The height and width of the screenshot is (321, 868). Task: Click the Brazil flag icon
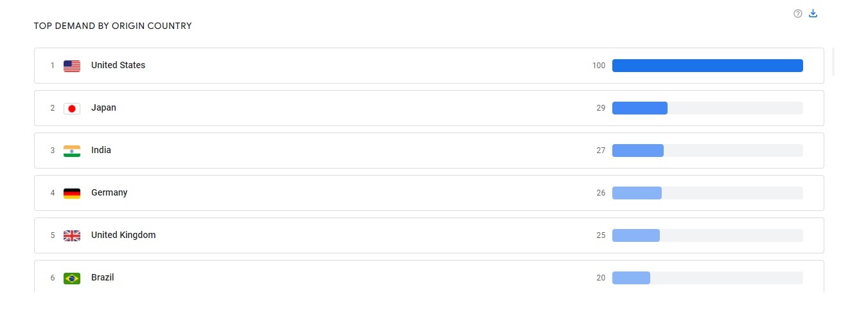pyautogui.click(x=72, y=278)
